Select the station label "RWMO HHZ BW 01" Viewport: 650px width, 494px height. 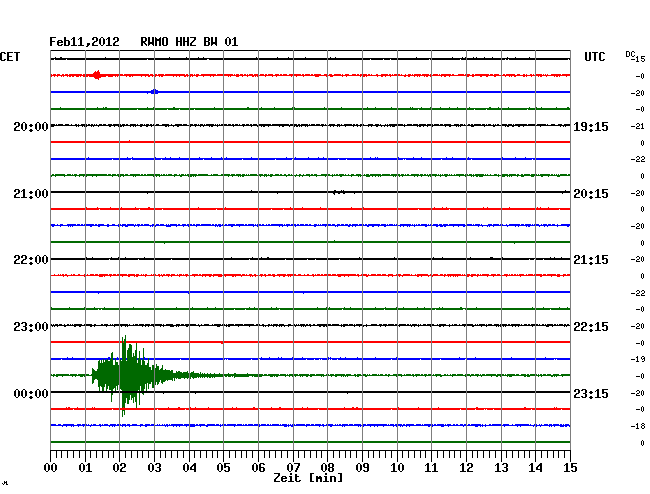[189, 42]
